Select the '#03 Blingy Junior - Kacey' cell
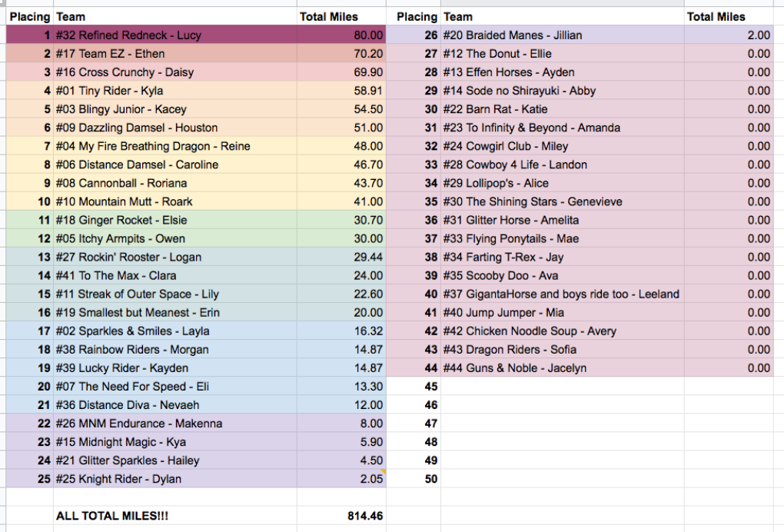Viewport: 784px width, 532px height. coord(175,109)
